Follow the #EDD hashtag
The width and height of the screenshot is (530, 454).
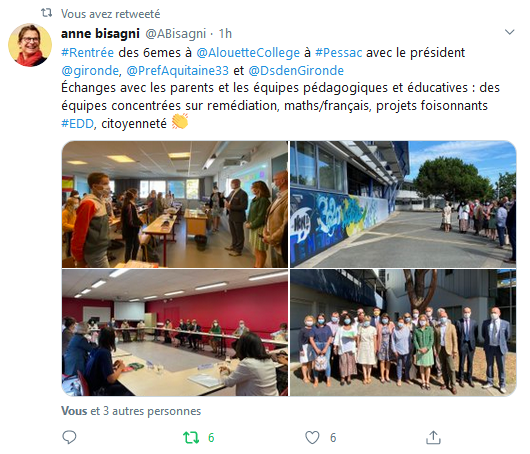coord(77,124)
